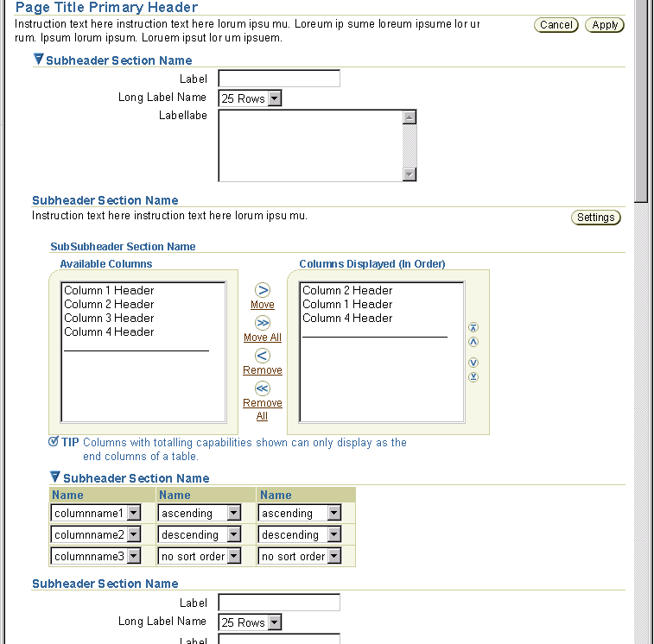This screenshot has height=644, width=654.
Task: Focus the Label field in bottom section
Action: [279, 603]
